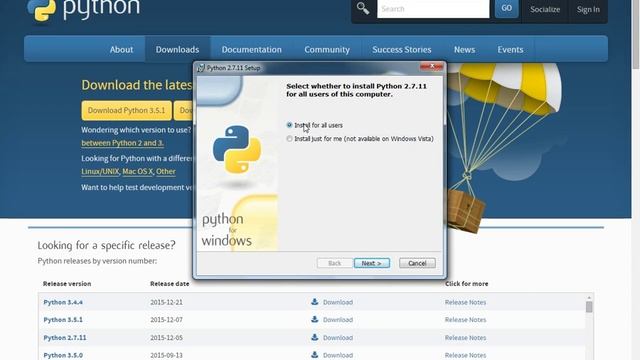Viewport: 640px width, 360px height.
Task: Open the Downloads menu
Action: click(x=177, y=49)
